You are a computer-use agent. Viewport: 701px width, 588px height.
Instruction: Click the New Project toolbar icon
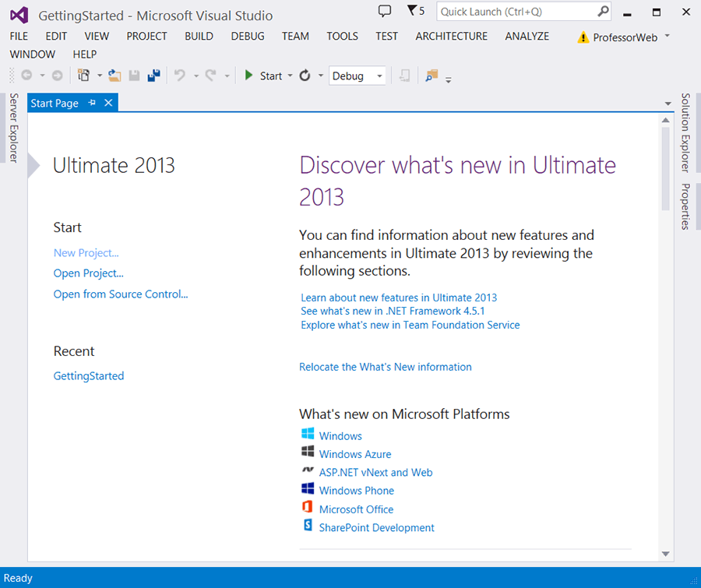83,75
